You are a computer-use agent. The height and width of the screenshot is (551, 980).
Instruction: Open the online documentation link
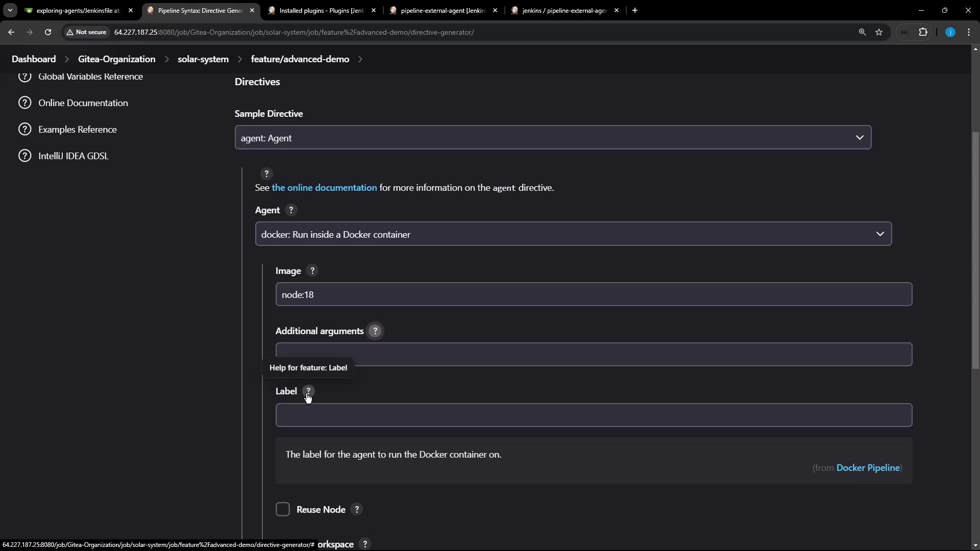[324, 188]
